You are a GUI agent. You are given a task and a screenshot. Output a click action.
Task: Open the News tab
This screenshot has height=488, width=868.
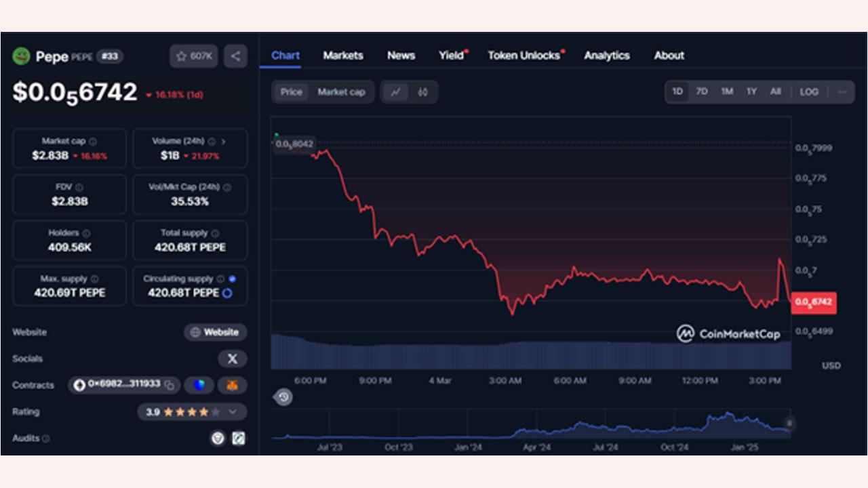click(401, 56)
